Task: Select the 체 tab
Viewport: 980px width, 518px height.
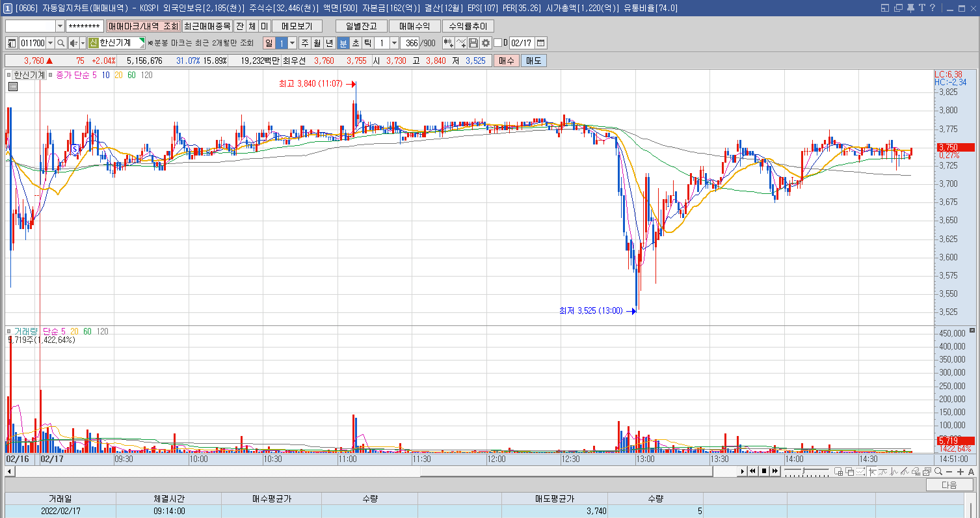Action: tap(252, 26)
